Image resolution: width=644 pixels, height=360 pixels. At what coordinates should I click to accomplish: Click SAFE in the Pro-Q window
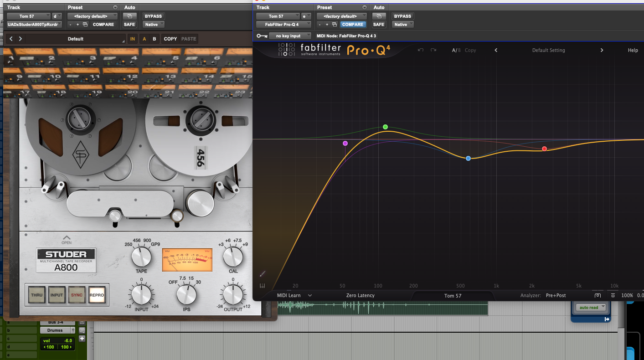point(379,25)
